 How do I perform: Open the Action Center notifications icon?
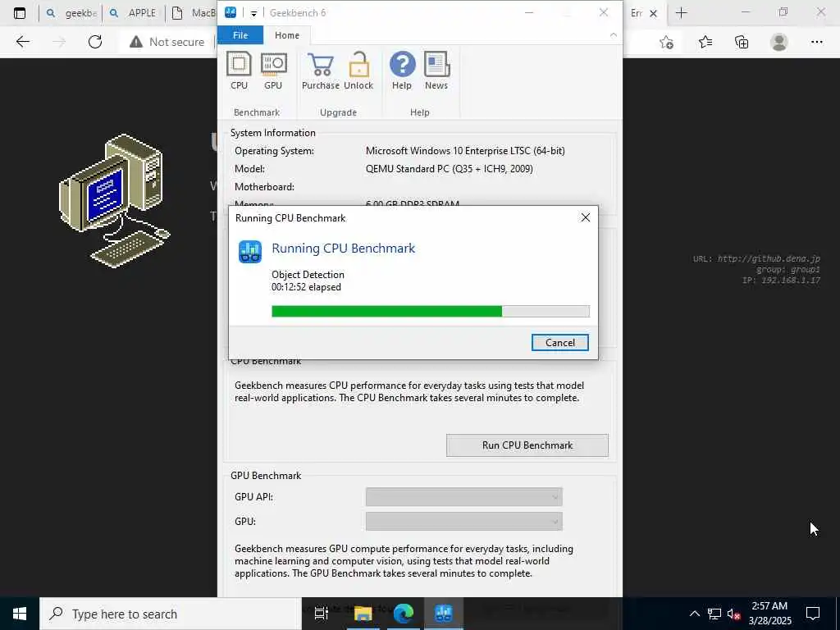click(813, 614)
